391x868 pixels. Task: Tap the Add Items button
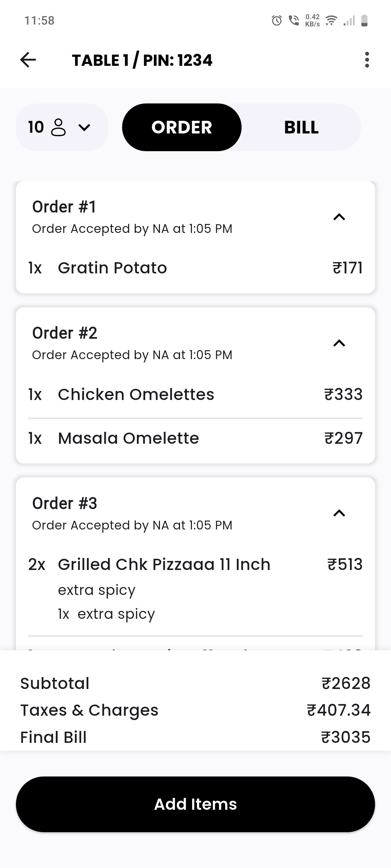tap(195, 804)
